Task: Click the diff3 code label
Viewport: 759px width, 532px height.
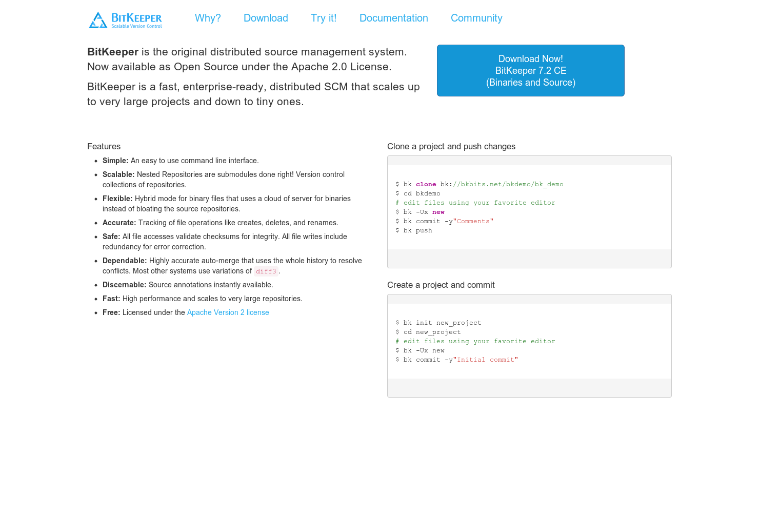Action: pos(266,271)
